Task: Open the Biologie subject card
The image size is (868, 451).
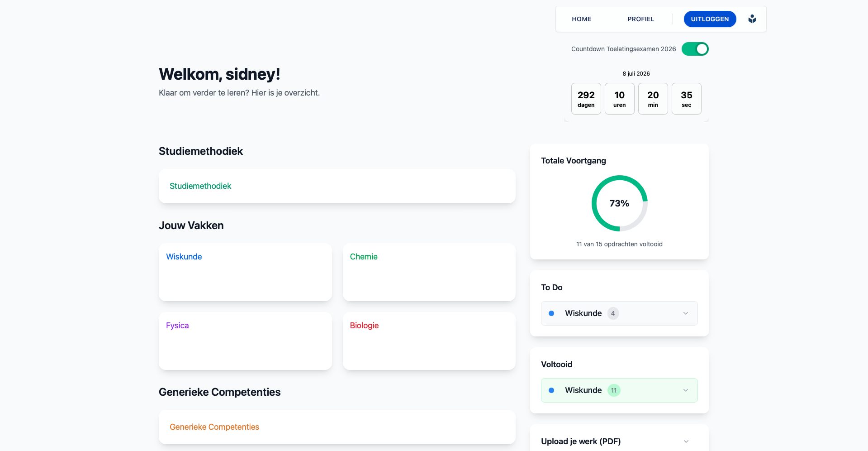Action: [429, 341]
